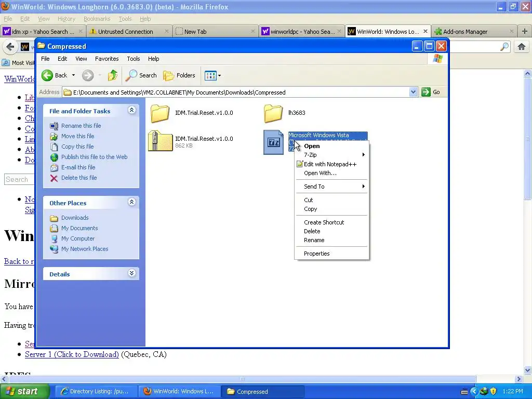
Task: Select the lh3683 folder icon
Action: pos(273,113)
